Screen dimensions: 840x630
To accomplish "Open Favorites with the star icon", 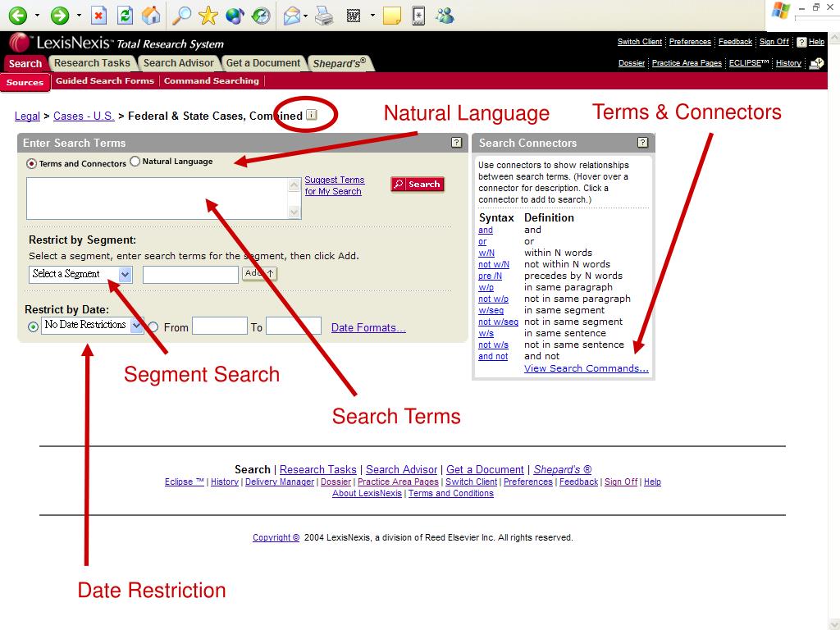I will pos(208,16).
